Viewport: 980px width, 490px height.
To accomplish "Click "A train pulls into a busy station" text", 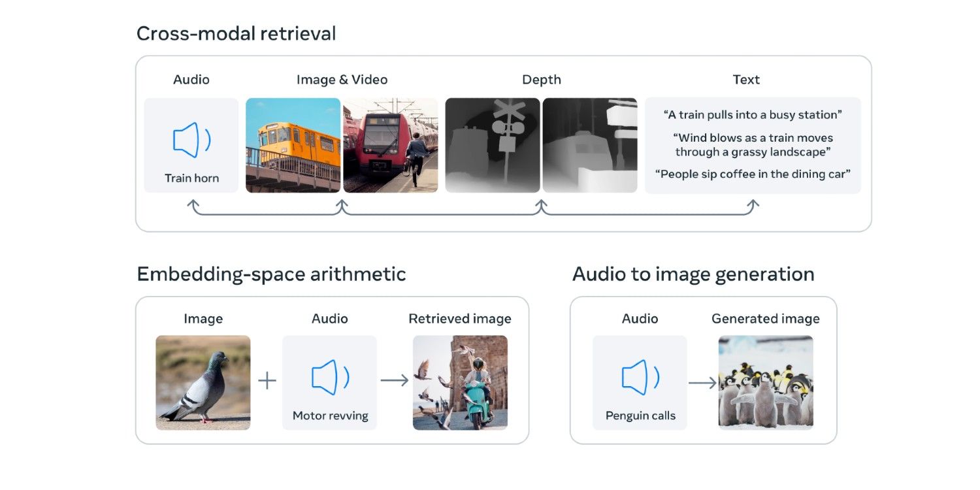I will (753, 115).
